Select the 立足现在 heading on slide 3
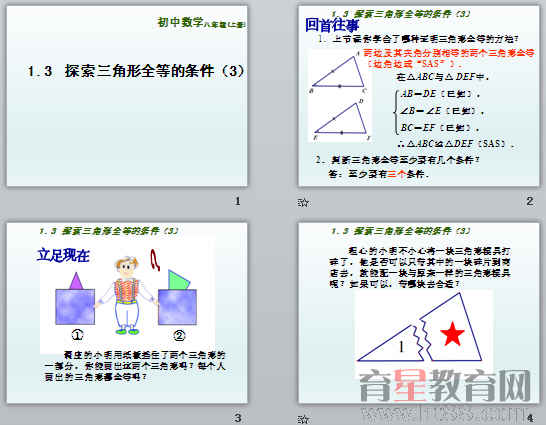546x425 pixels. point(63,255)
